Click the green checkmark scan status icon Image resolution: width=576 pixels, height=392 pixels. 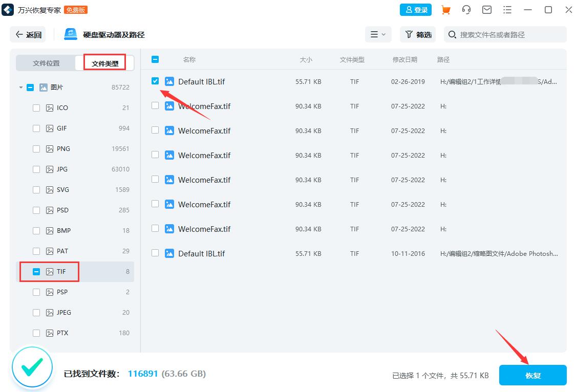click(x=32, y=367)
